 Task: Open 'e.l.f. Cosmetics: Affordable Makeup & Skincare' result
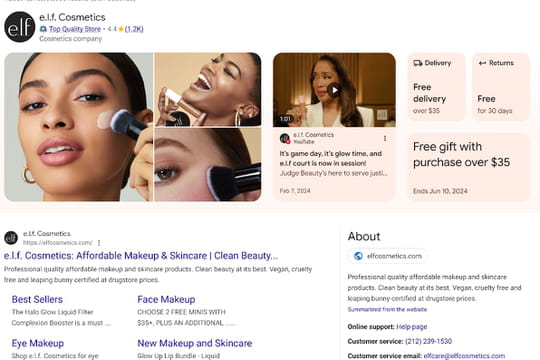(x=141, y=256)
